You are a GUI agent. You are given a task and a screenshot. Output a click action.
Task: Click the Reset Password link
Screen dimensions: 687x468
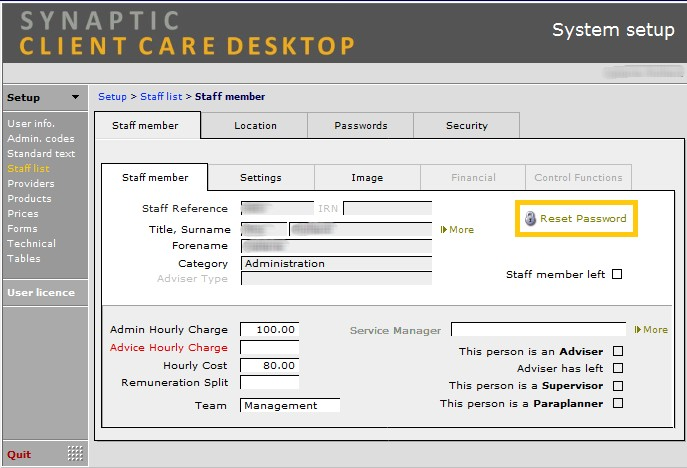pyautogui.click(x=583, y=218)
